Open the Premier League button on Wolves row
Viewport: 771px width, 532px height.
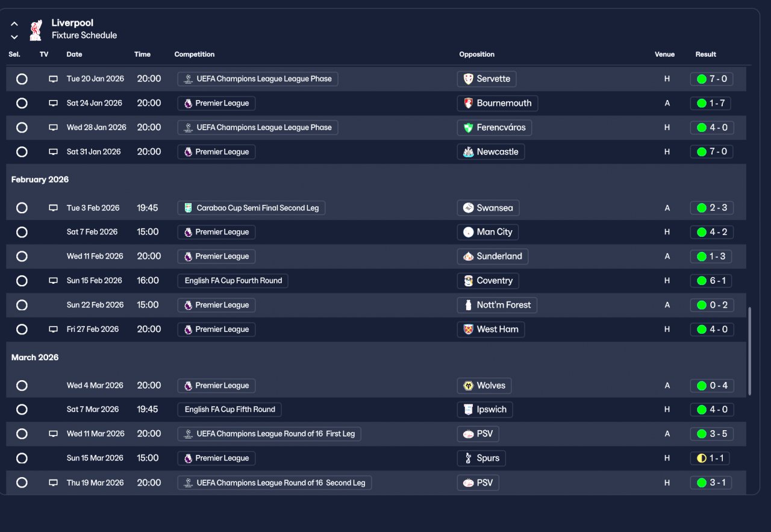point(216,386)
